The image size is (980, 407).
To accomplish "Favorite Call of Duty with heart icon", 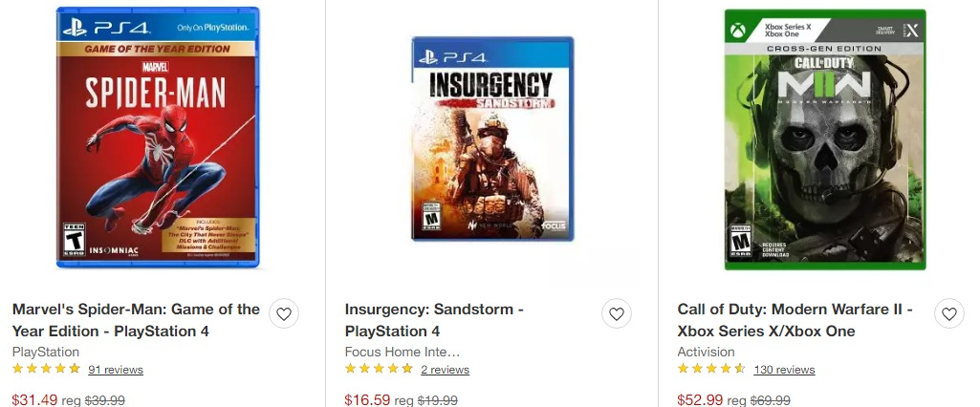I will pyautogui.click(x=948, y=313).
